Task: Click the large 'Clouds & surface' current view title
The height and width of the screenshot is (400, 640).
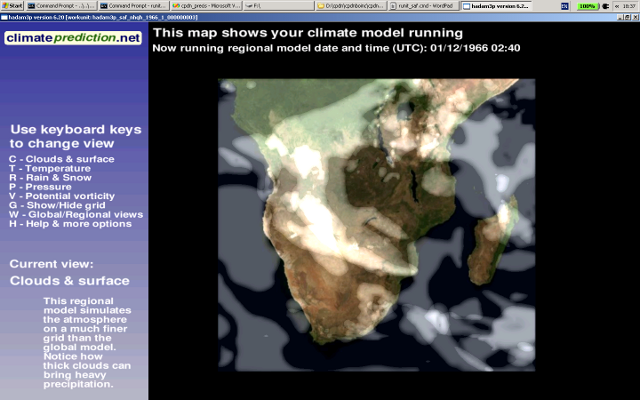Action: pos(69,281)
